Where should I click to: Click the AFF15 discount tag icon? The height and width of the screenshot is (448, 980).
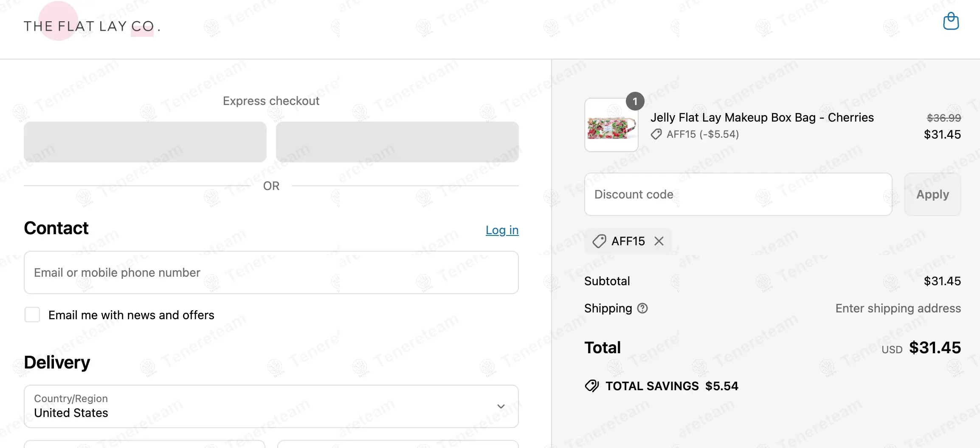tap(599, 241)
